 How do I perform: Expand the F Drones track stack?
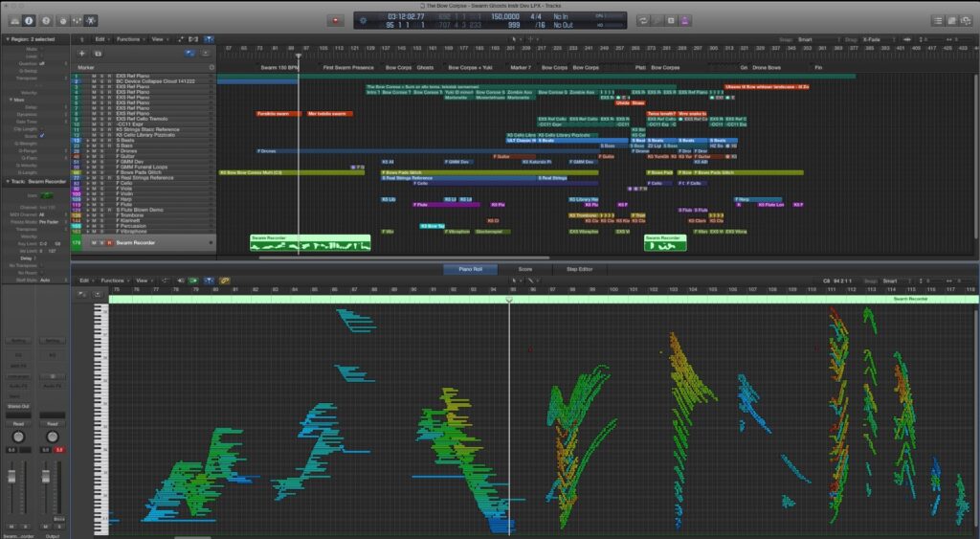[x=87, y=151]
